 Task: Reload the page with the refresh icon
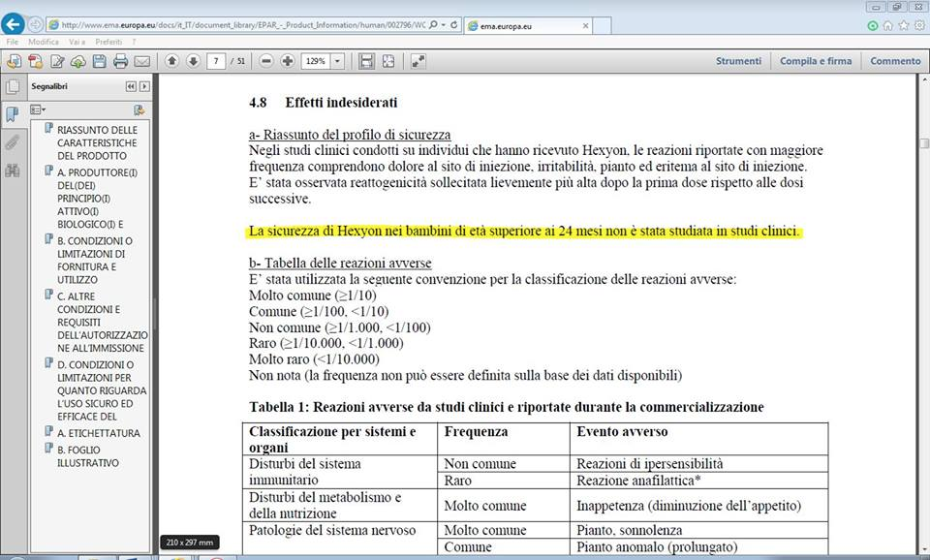point(453,25)
